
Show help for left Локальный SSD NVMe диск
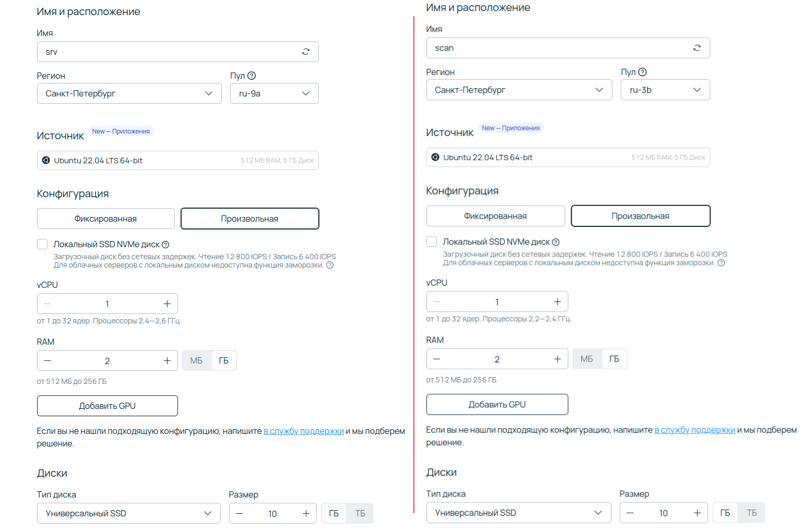(165, 245)
